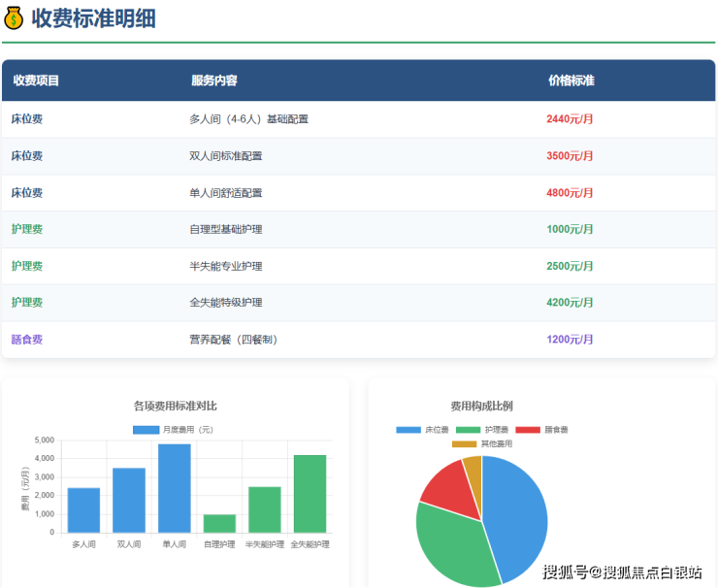Click the 4200元/月 nursing price

pyautogui.click(x=570, y=303)
